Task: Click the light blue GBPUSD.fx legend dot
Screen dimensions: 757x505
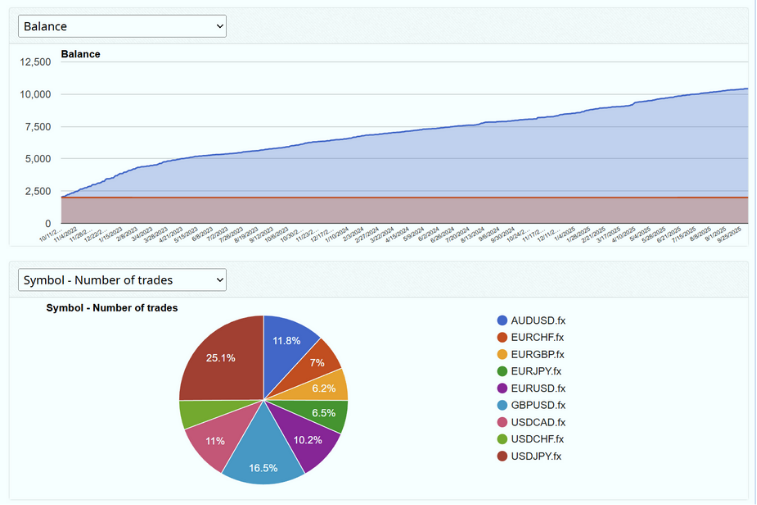Action: [x=502, y=405]
